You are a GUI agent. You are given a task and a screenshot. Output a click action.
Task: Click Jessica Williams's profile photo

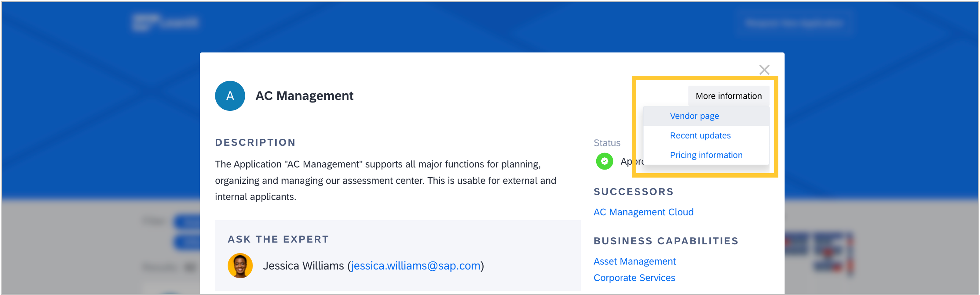240,265
